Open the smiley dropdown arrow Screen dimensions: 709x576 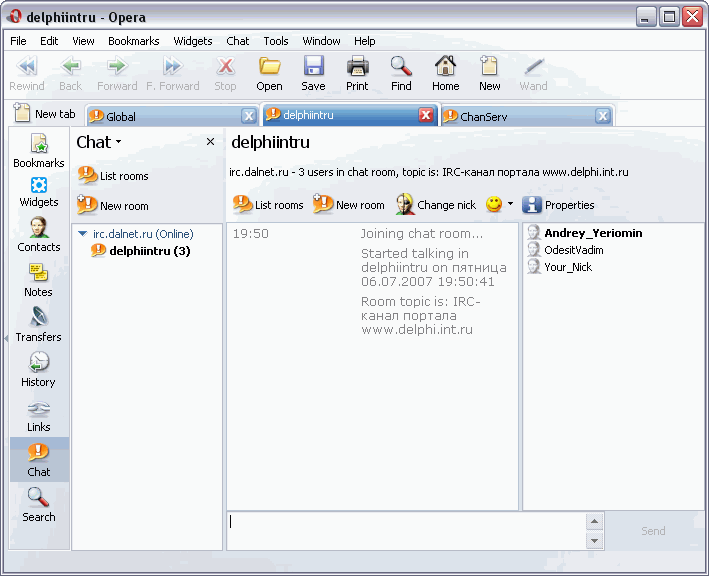(510, 204)
